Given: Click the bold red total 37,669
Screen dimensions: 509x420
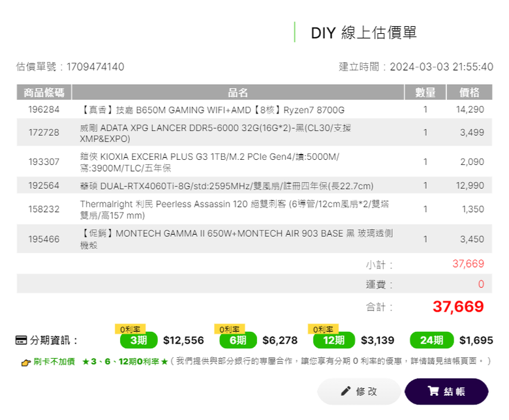Looking at the screenshot, I should click(x=458, y=307).
